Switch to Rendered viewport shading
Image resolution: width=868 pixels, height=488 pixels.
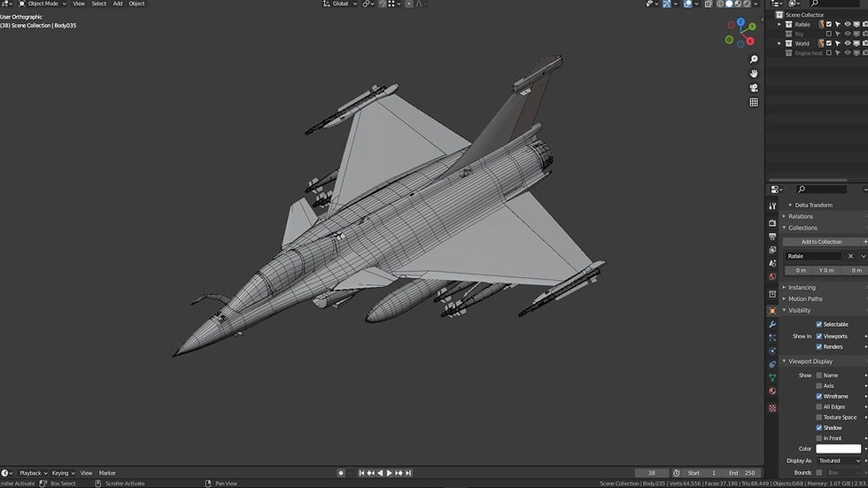[x=747, y=4]
